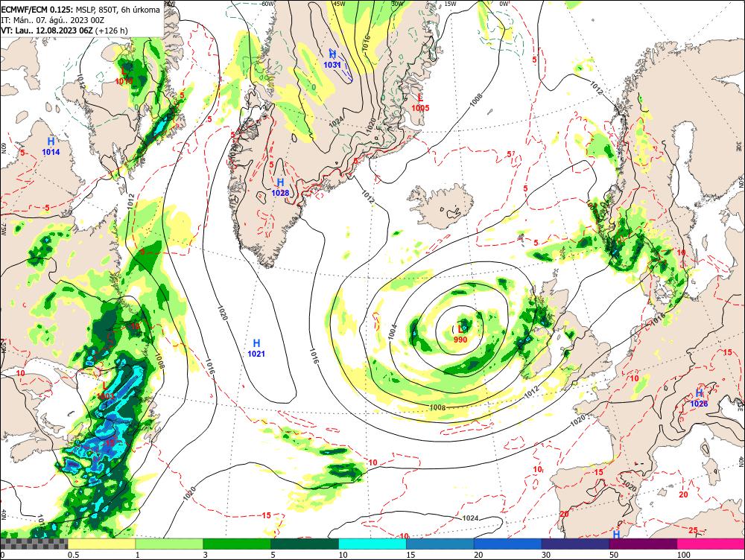Screen dimensions: 745x560
Task: Click the checkered 0–0.5 legend segment
Action: click(34, 544)
